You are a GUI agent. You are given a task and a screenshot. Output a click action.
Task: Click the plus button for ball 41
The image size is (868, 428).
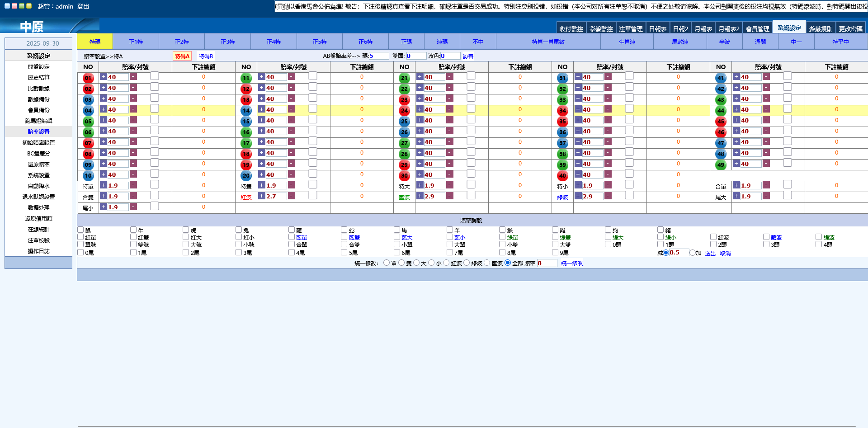click(736, 77)
